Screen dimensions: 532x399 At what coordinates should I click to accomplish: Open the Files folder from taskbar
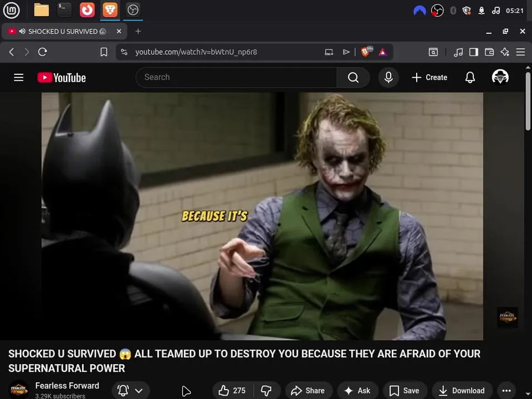[42, 10]
